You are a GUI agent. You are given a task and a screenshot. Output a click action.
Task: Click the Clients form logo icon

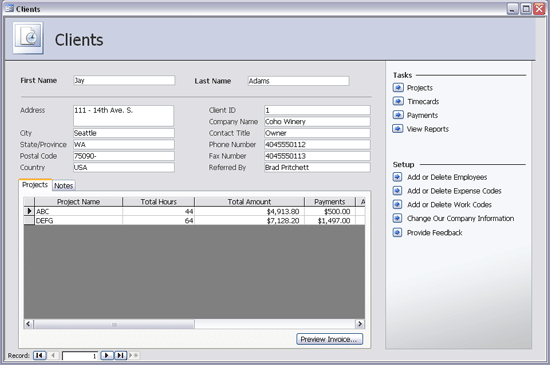(28, 38)
